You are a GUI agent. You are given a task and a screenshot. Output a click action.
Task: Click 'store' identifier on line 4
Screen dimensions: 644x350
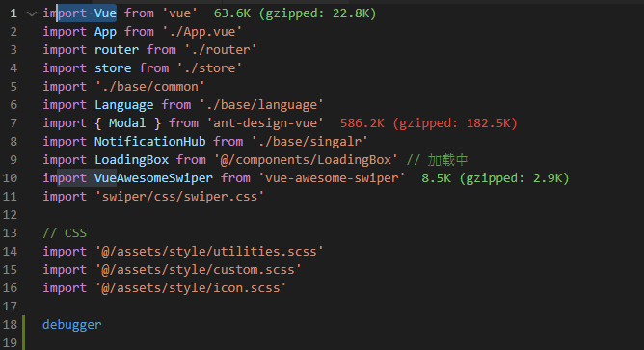pos(113,68)
